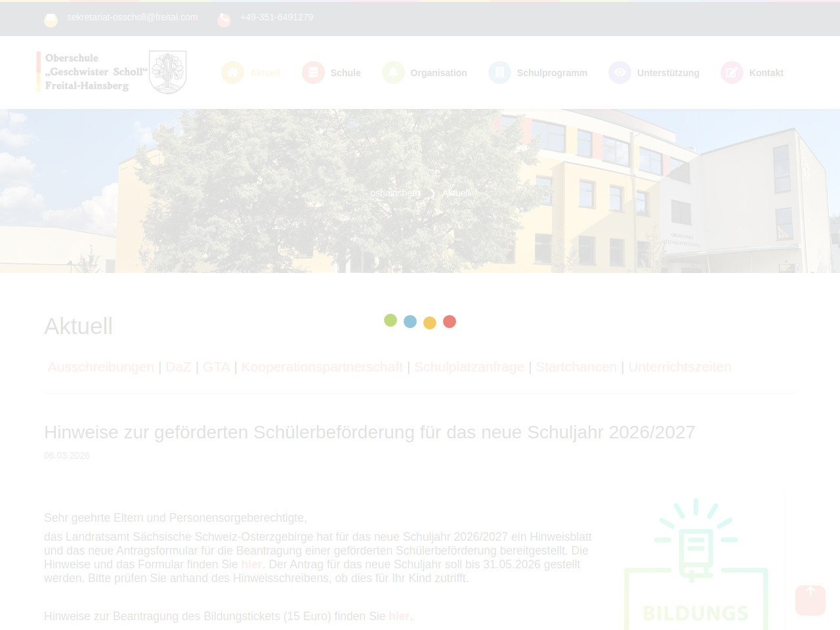Click the home icon beside Aktuell
The width and height of the screenshot is (840, 630).
pyautogui.click(x=232, y=73)
